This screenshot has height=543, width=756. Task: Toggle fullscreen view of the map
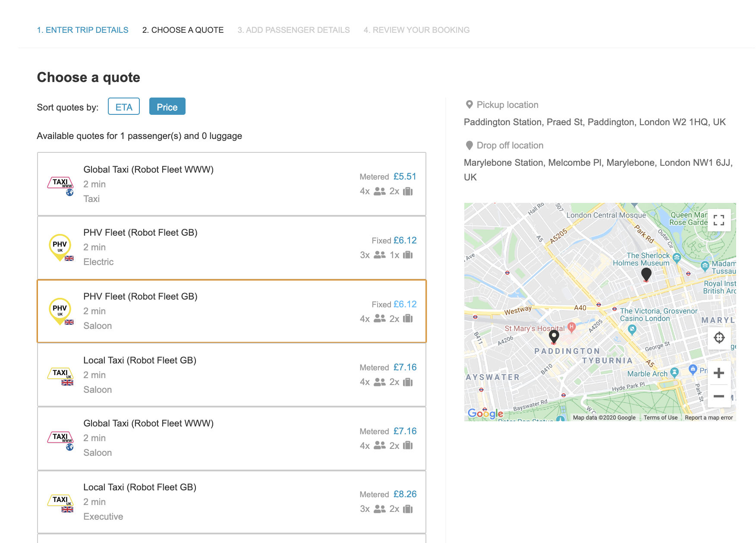(719, 220)
